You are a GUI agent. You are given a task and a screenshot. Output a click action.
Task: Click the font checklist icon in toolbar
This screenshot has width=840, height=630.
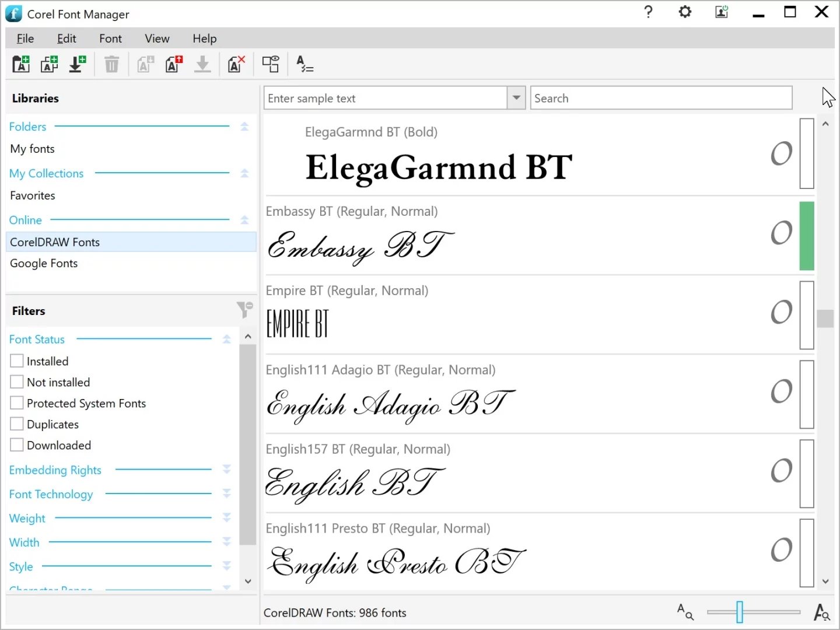(x=304, y=64)
